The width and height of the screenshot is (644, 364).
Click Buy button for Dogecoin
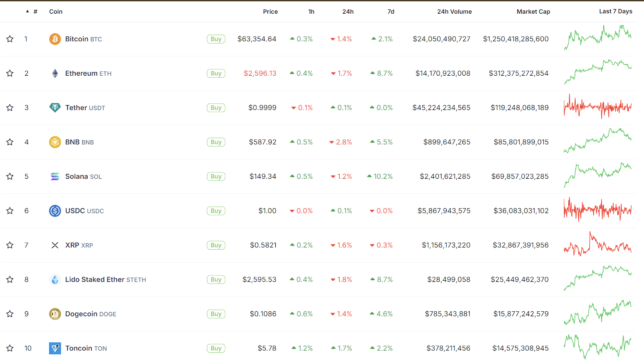coord(216,314)
